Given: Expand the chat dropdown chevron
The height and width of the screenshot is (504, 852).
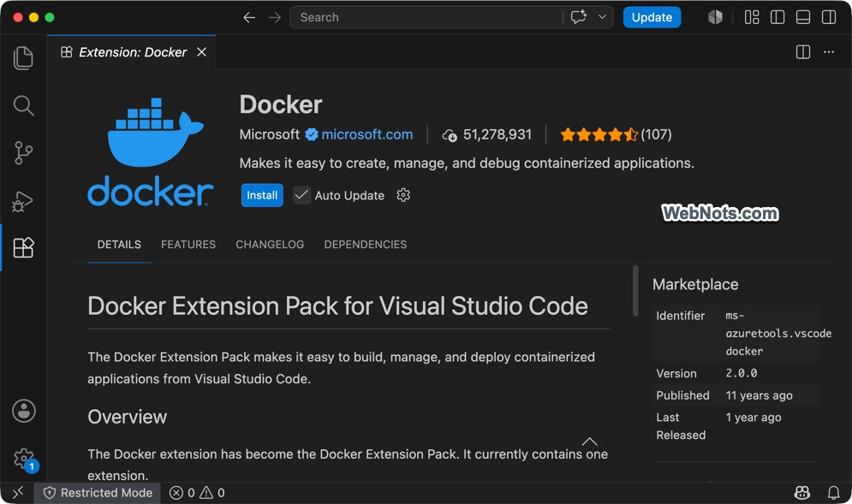Looking at the screenshot, I should [x=602, y=17].
